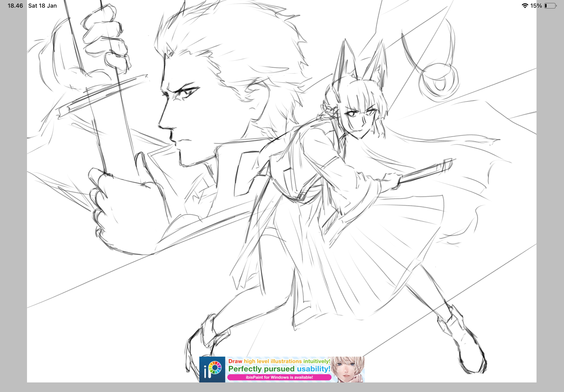
Task: Tap 'Sat 18 Jan' in the status bar
Action: (43, 5)
